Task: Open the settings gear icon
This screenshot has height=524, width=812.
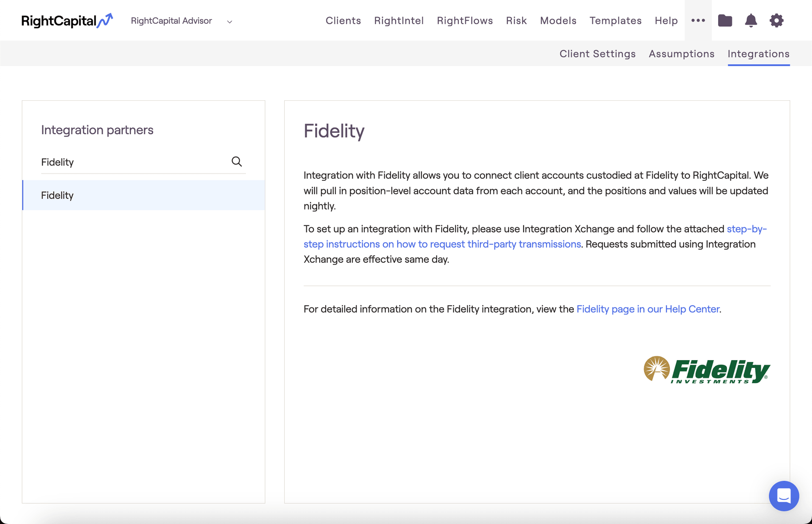Action: point(776,20)
